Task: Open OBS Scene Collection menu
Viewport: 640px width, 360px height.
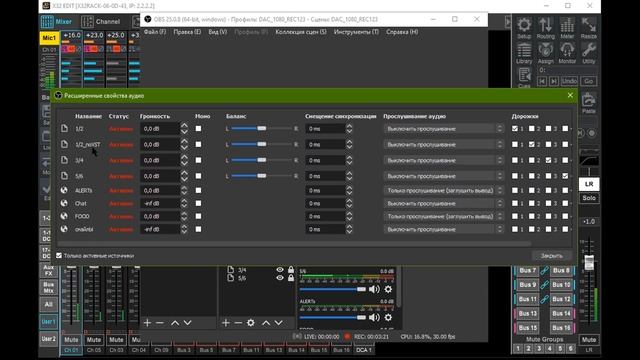Action: [x=301, y=32]
